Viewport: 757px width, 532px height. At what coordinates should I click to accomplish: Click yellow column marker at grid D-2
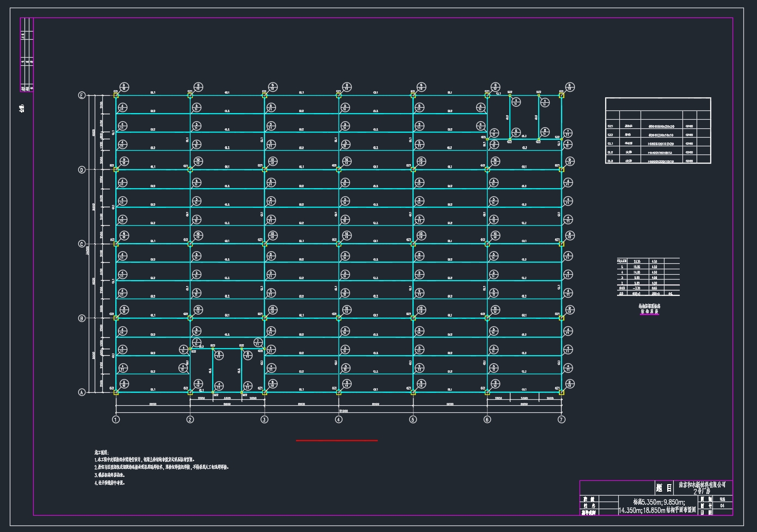(190, 170)
